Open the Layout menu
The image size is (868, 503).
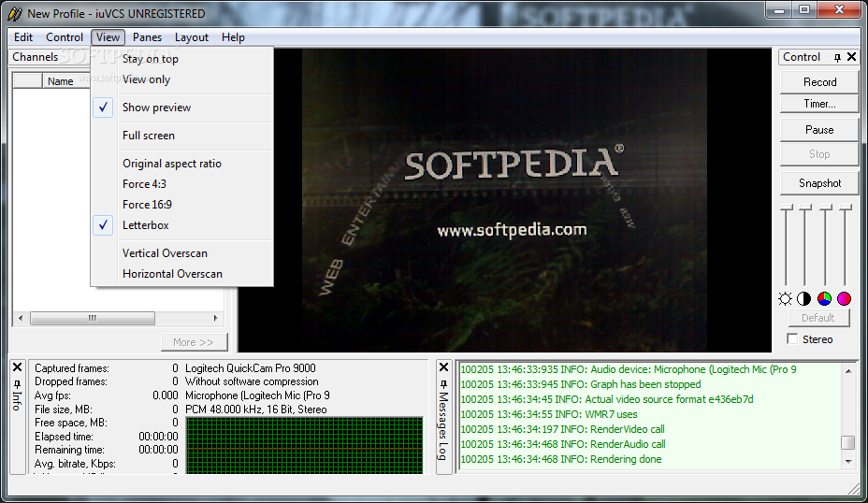[192, 37]
